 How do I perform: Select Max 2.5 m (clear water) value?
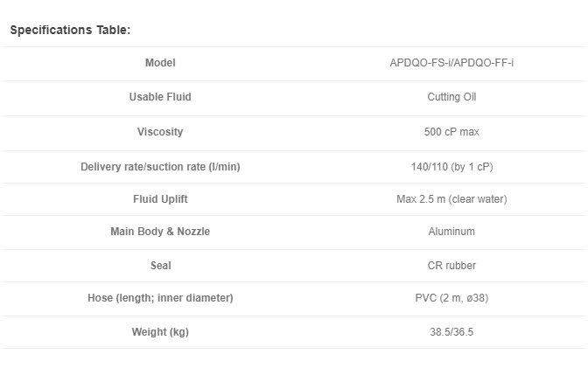451,199
